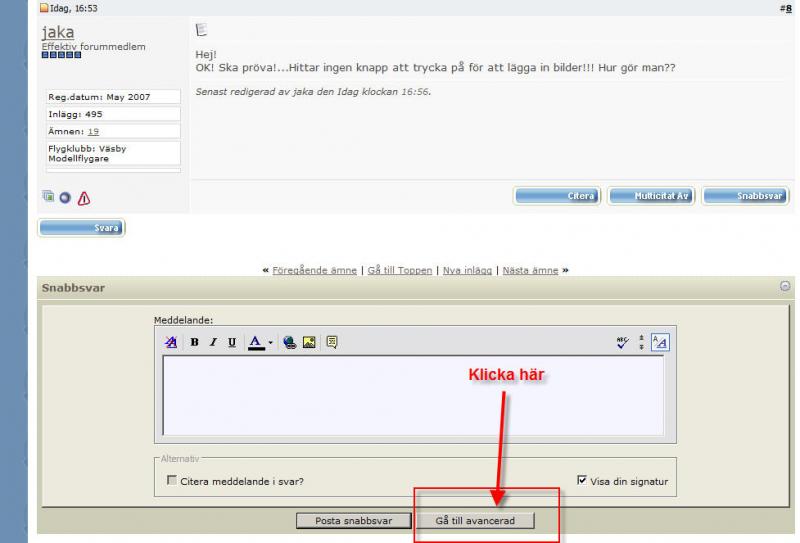Viewport: 800px width, 543px height.
Task: Click the text color A swatch
Action: click(x=256, y=342)
